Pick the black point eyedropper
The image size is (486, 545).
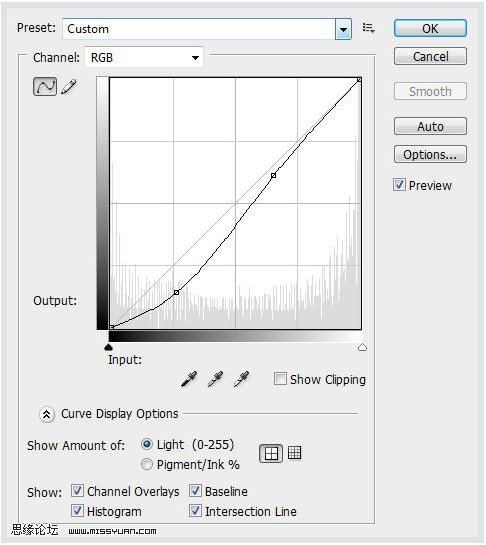(189, 379)
